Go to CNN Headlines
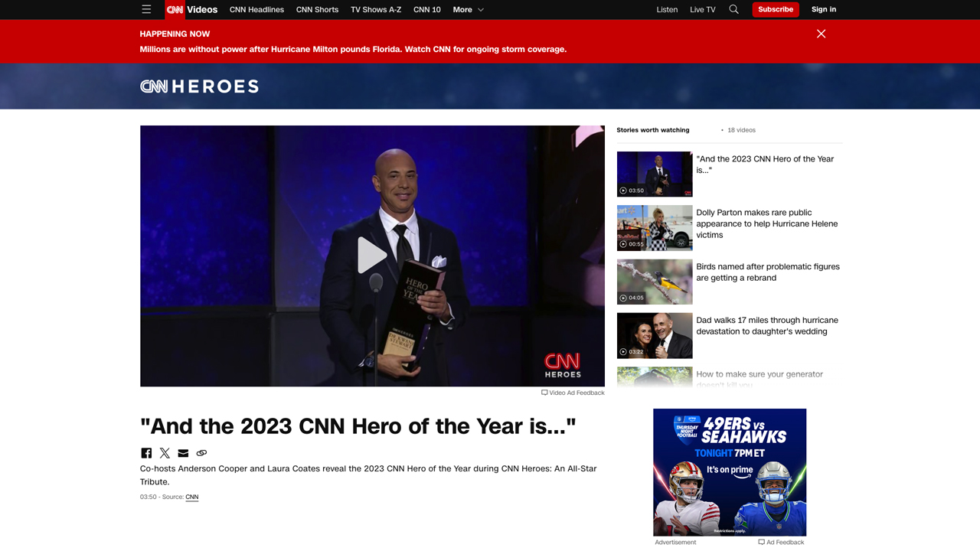The image size is (980, 551). [x=256, y=9]
